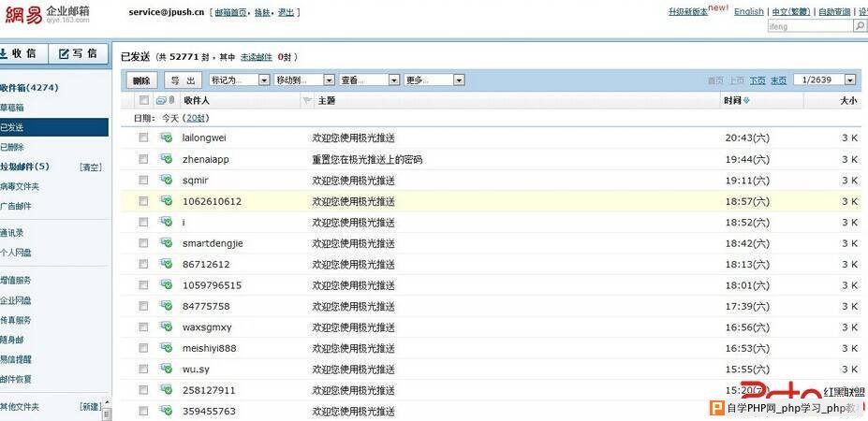This screenshot has width=868, height=421.
Task: Click the 退出 logout link
Action: (287, 12)
